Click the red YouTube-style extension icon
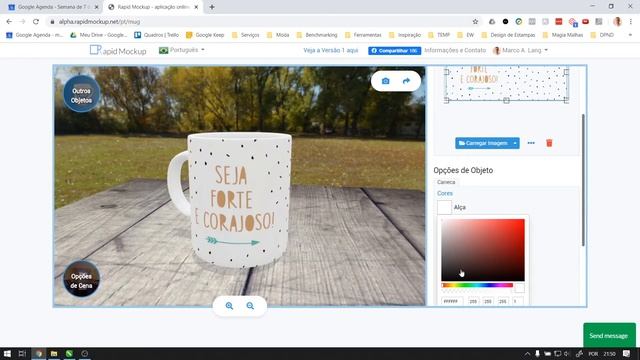Screen dimensions: 640x360 point(585,21)
